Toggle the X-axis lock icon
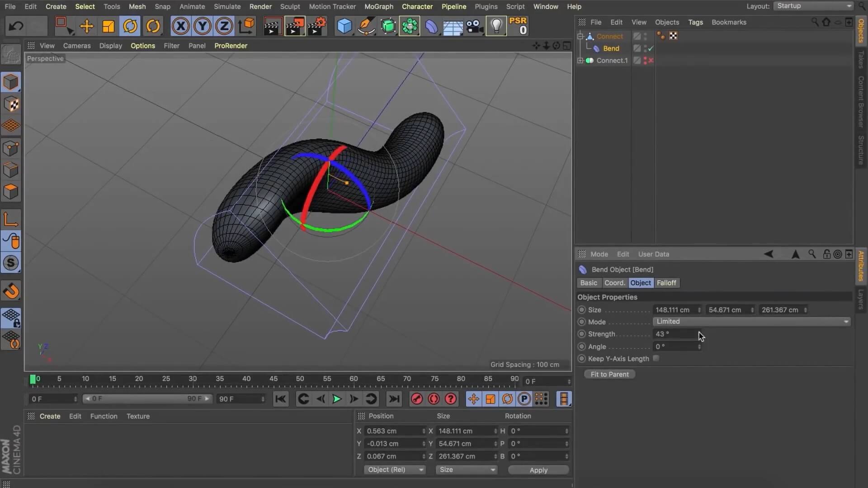The height and width of the screenshot is (488, 868). click(x=180, y=26)
